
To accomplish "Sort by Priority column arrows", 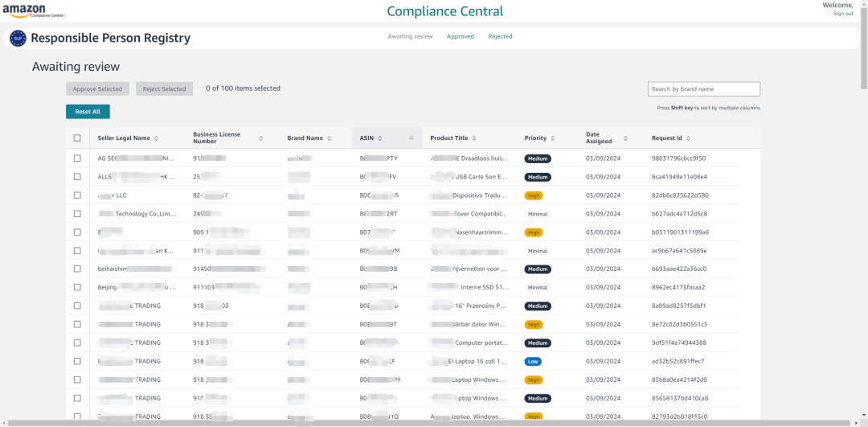I will click(x=552, y=138).
